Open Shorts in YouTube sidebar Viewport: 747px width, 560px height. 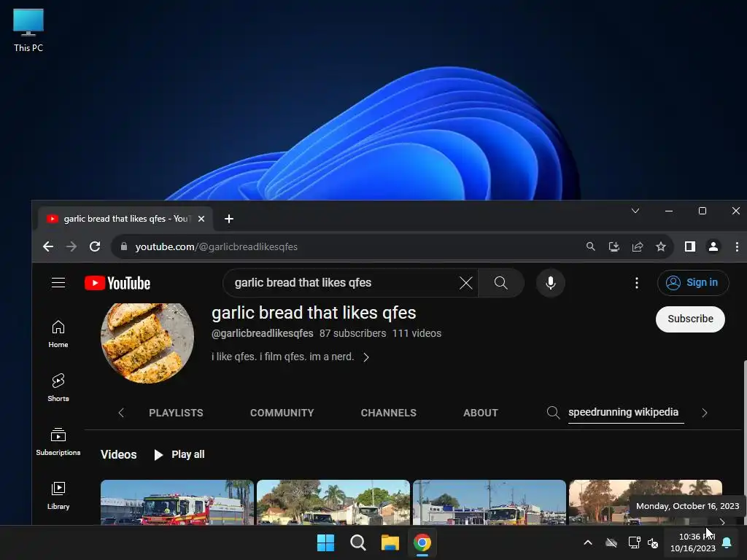tap(58, 388)
